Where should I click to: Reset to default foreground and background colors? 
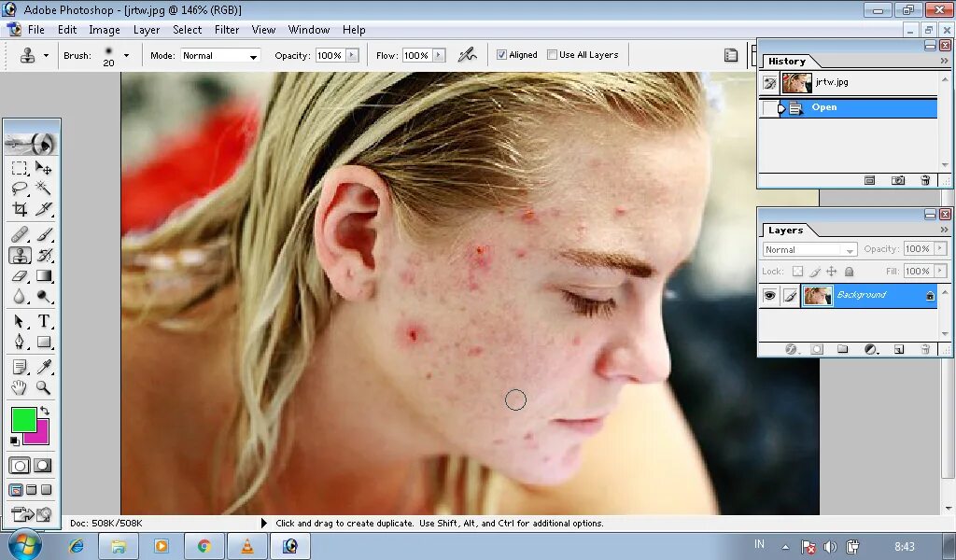pyautogui.click(x=15, y=441)
